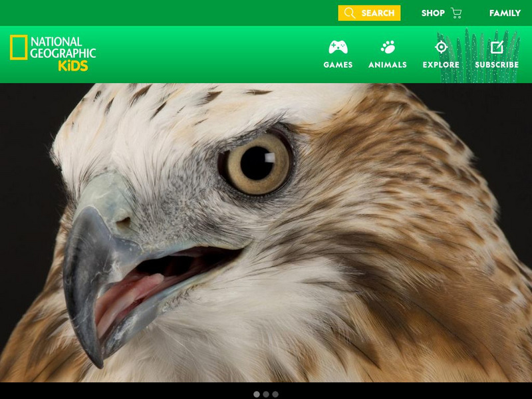Image resolution: width=532 pixels, height=399 pixels.
Task: Open the Games menu label
Action: click(338, 65)
